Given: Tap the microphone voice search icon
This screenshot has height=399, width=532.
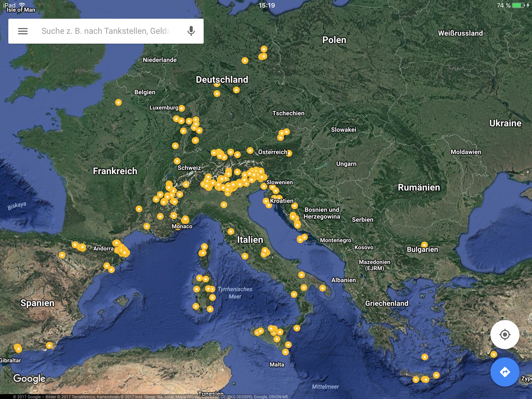Looking at the screenshot, I should point(191,31).
